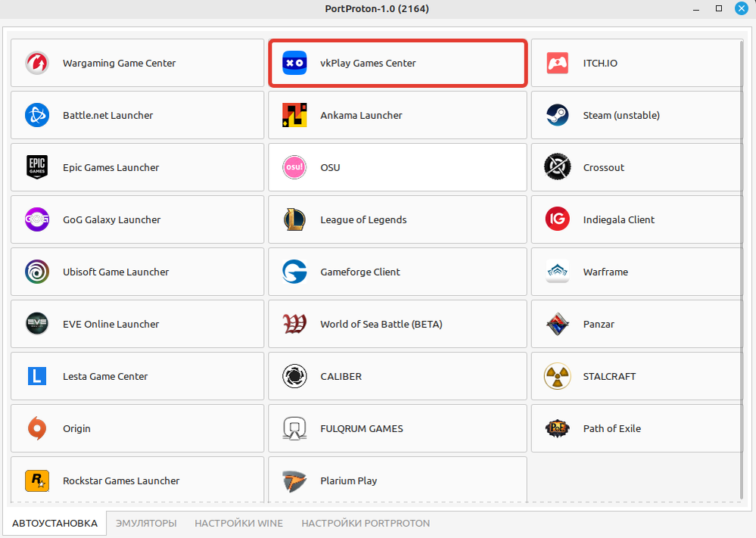Open the Epic Games logo icon
The image size is (756, 538).
(x=37, y=167)
